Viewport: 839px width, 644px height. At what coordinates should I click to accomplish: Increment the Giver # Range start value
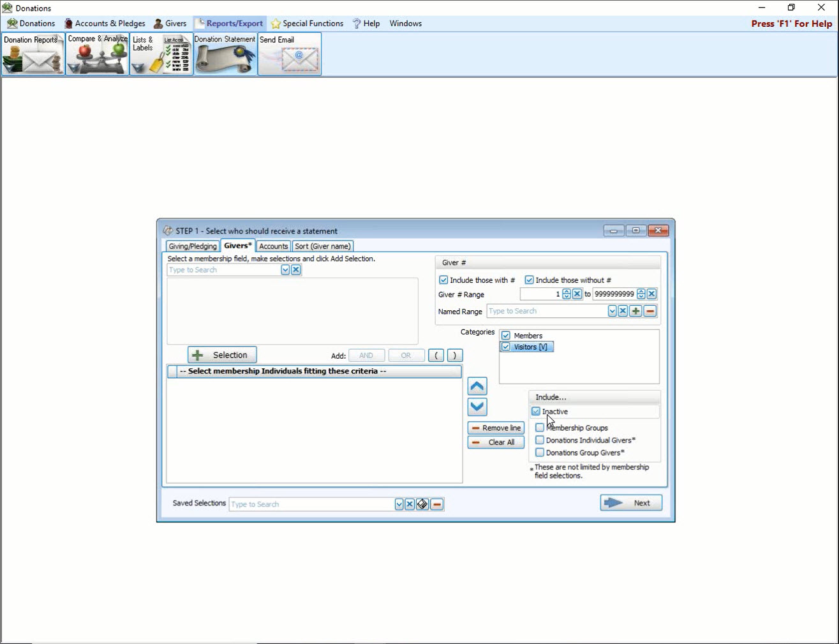pos(567,292)
